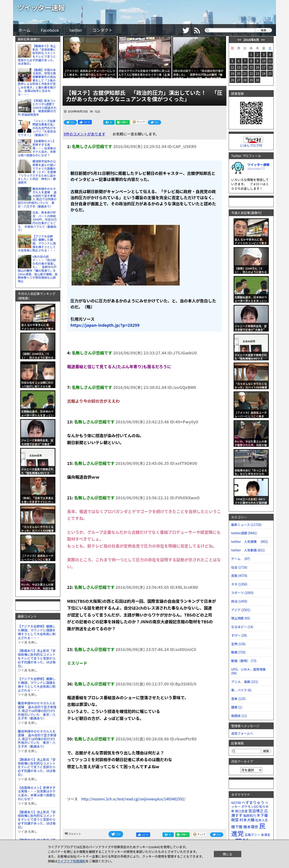Screen dimensions: 289x868
Task: Open the ホーム menu item
Action: coord(24,30)
